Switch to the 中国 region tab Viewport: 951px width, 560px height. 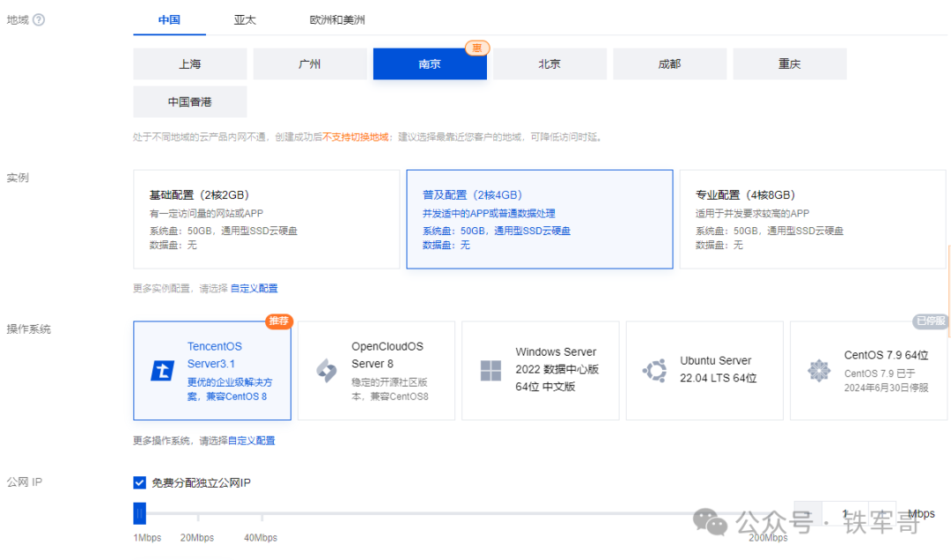tap(169, 20)
